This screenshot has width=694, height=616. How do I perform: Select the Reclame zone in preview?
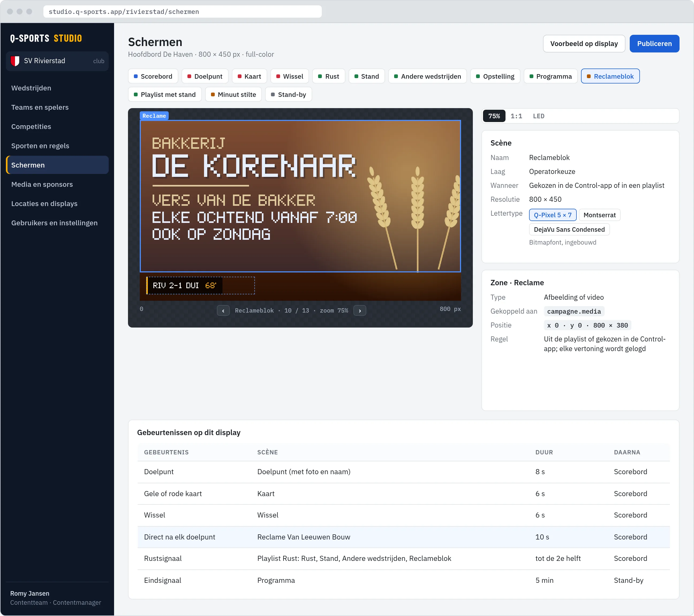[300, 196]
